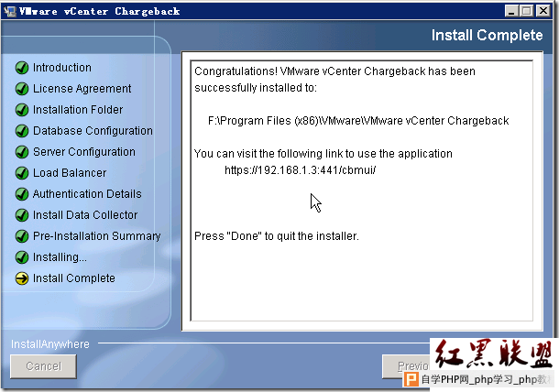
Task: Select the Installing... step label
Action: (60, 257)
